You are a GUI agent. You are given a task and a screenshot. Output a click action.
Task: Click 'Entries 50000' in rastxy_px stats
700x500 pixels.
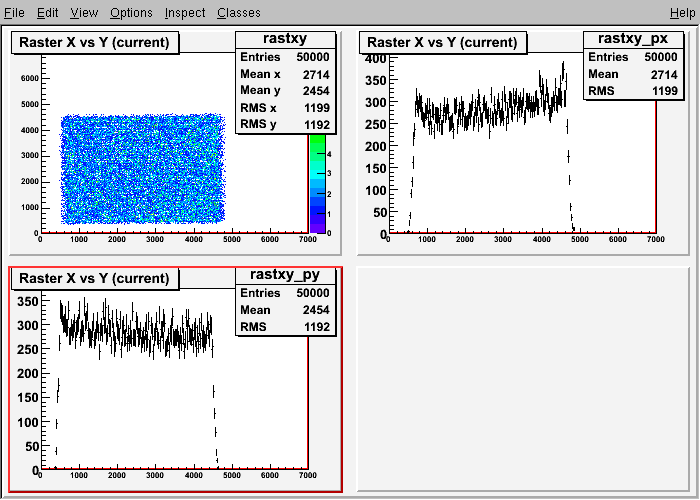pos(633,57)
